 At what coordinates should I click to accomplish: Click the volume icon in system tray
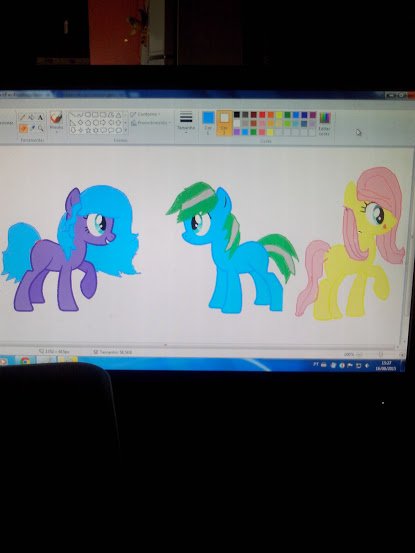click(367, 366)
